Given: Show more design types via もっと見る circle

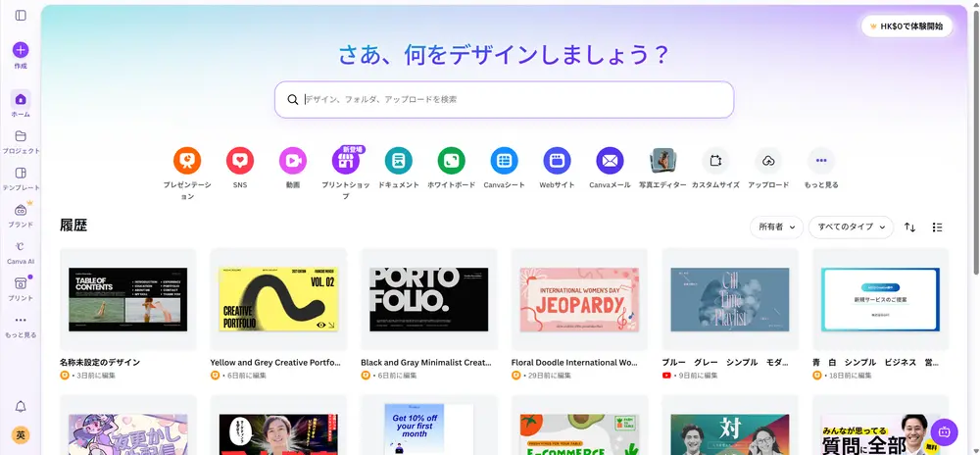Looking at the screenshot, I should (821, 161).
